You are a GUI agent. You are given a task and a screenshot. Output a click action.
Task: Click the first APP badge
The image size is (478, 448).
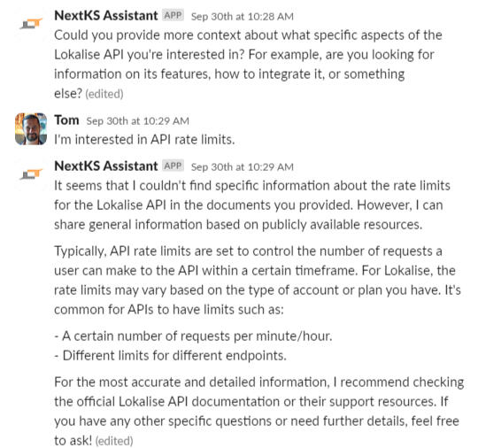point(173,15)
